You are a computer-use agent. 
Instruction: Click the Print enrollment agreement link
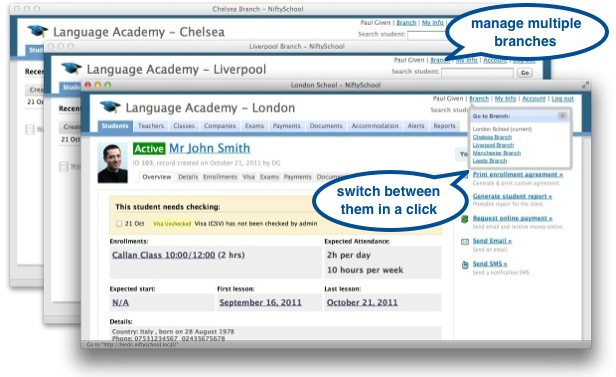[518, 174]
